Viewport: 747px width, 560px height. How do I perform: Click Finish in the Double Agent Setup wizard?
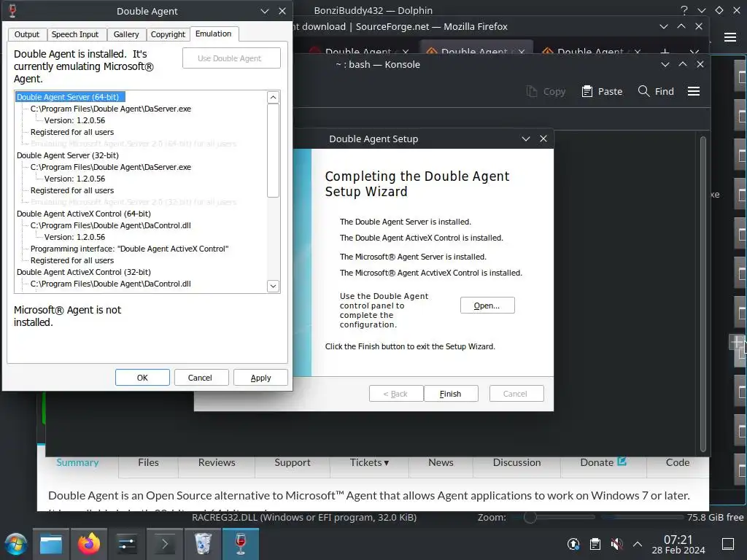click(x=451, y=394)
